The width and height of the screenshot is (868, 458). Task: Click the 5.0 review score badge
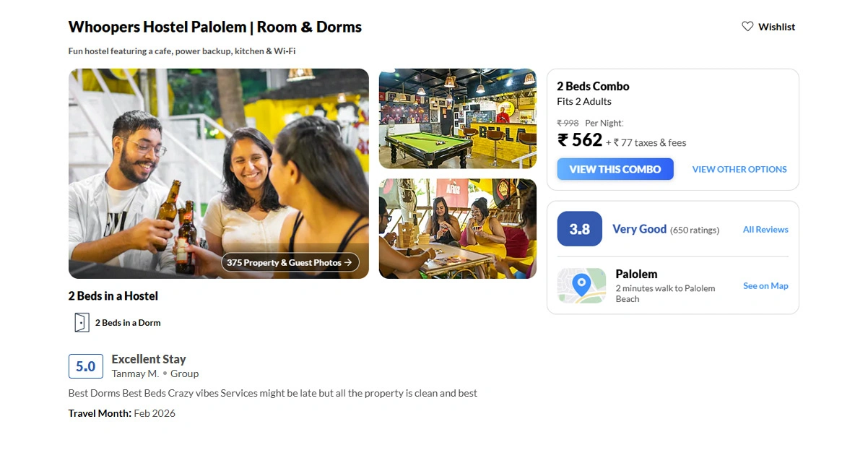(x=86, y=366)
